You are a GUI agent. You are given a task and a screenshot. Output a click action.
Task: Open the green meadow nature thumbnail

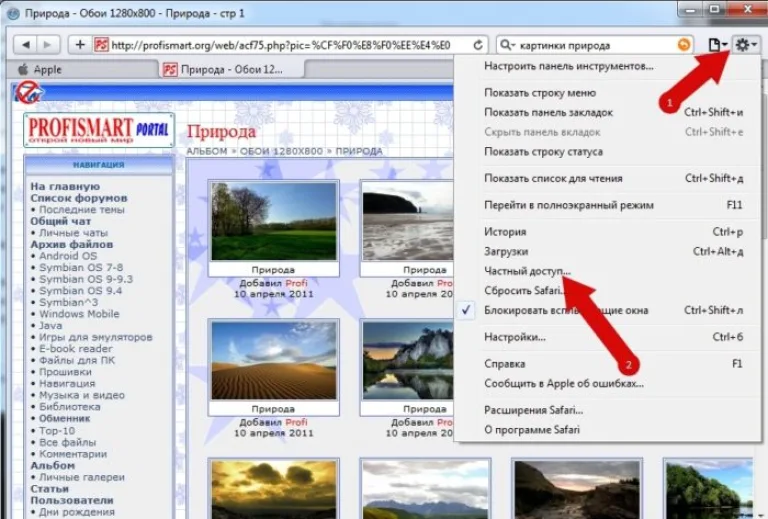coord(274,221)
